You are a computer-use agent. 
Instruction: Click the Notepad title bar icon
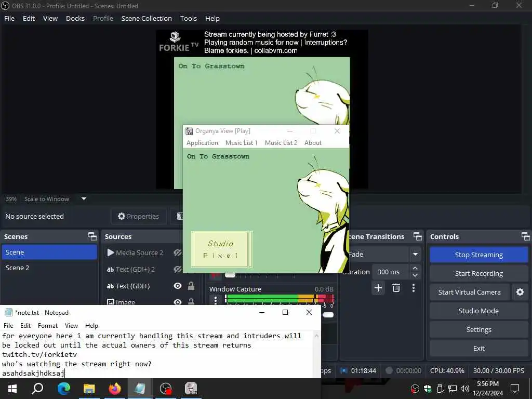8,312
